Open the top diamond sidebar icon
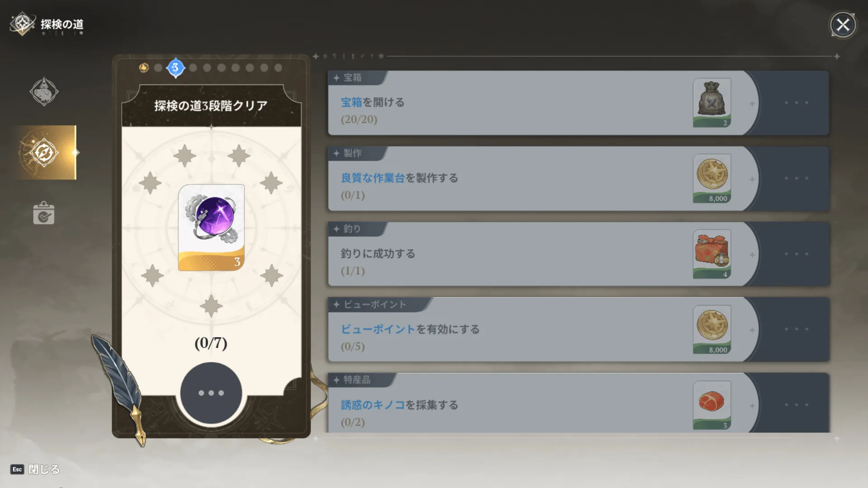 [x=44, y=92]
